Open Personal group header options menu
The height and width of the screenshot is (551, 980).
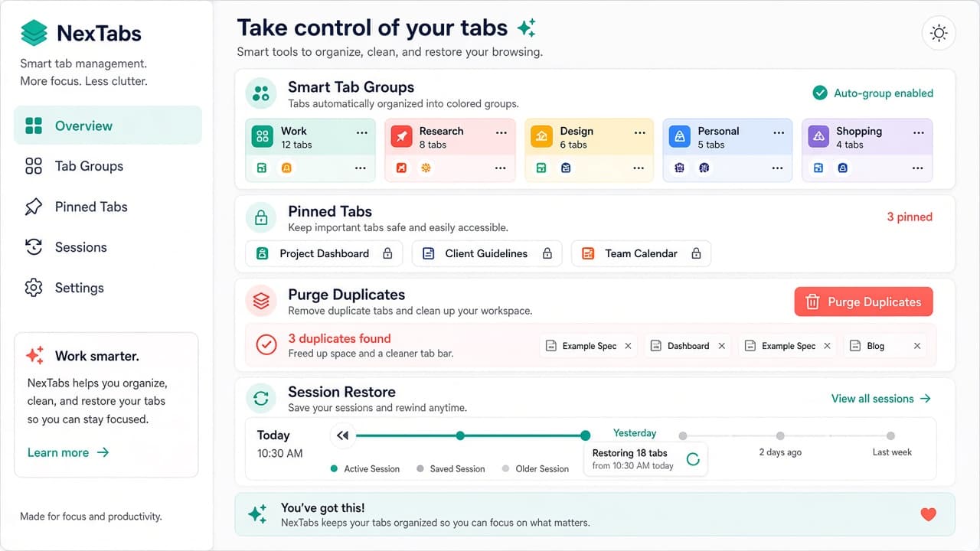pyautogui.click(x=779, y=132)
